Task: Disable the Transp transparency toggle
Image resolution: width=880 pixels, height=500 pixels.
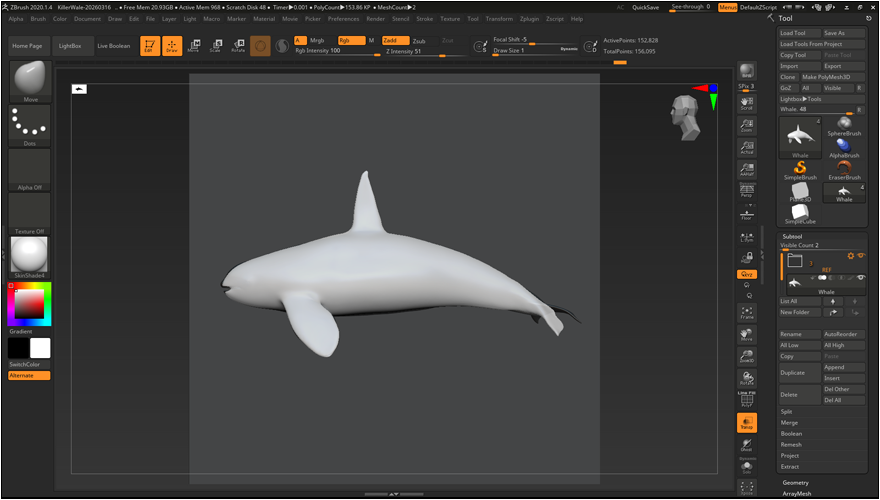Action: [x=746, y=422]
